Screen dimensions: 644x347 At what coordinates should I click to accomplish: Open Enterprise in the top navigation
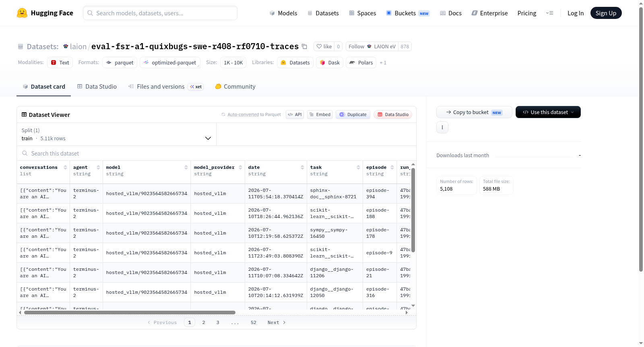[489, 13]
